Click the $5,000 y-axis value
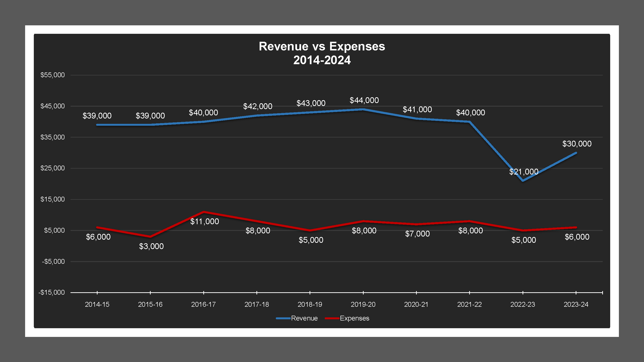Viewport: 644px width, 362px height. pos(54,230)
